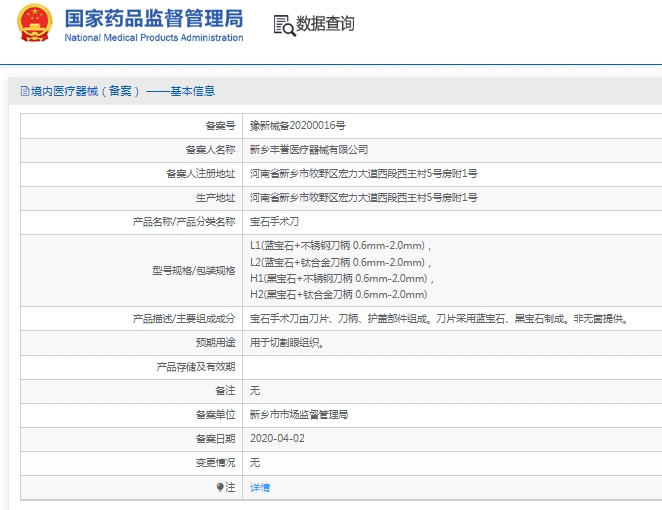This screenshot has width=662, height=510.
Task: Click the 产品存储及有效期 label
Action: (195, 367)
